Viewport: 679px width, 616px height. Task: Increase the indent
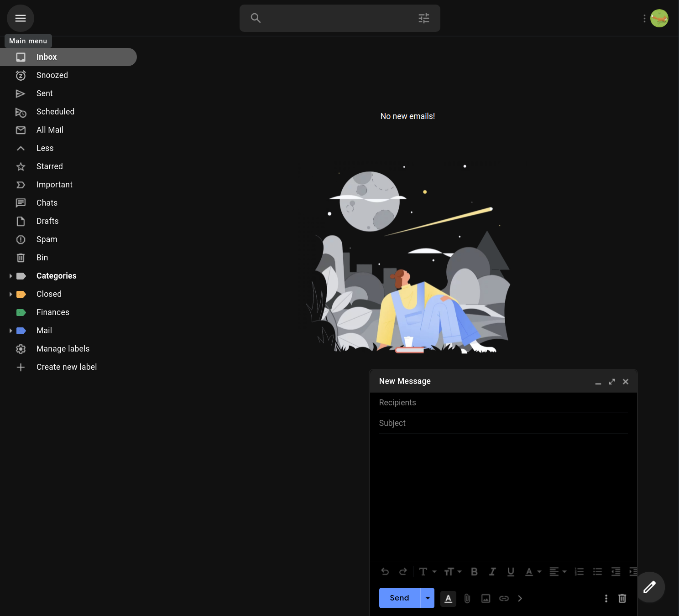pos(633,572)
